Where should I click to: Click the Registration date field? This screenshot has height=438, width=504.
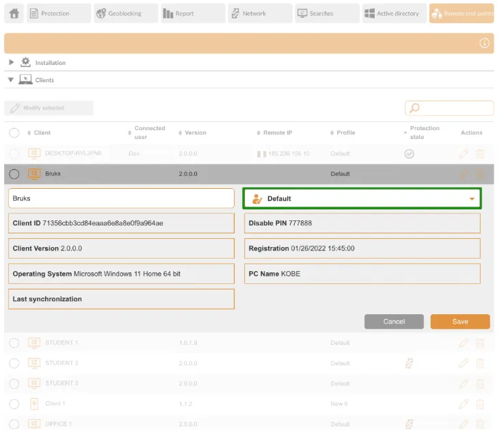362,248
